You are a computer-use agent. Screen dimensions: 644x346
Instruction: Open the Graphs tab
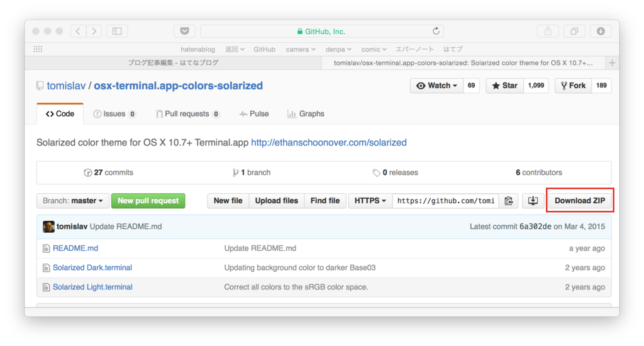(306, 114)
